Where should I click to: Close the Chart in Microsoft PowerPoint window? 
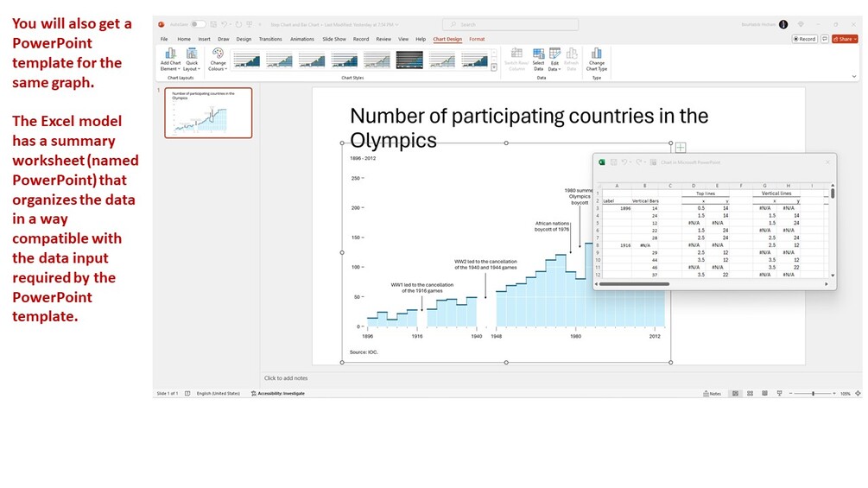point(827,162)
